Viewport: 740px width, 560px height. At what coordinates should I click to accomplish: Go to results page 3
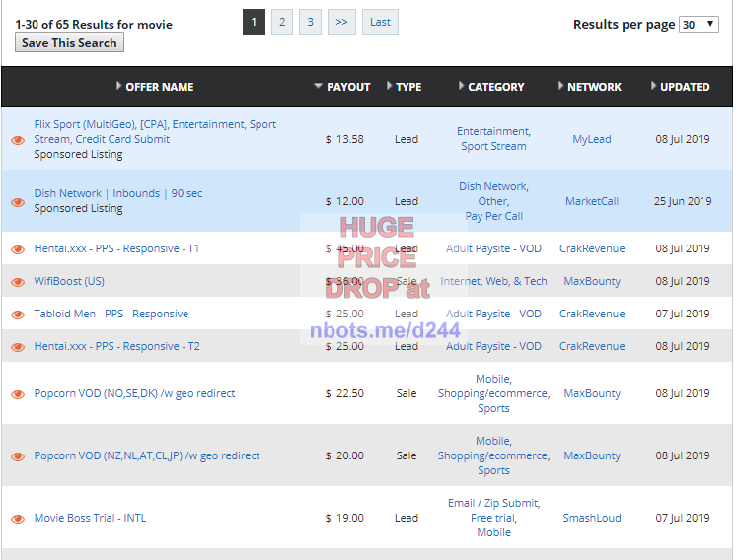coord(310,22)
